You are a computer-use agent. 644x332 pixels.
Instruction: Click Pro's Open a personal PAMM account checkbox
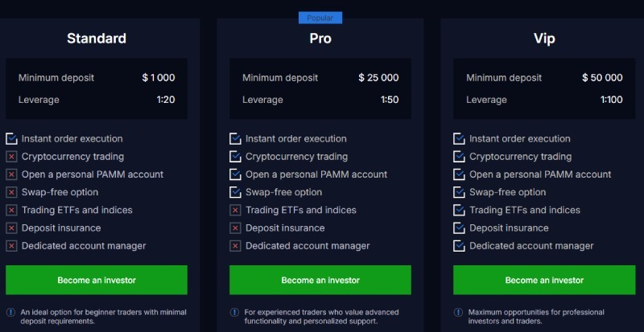235,174
